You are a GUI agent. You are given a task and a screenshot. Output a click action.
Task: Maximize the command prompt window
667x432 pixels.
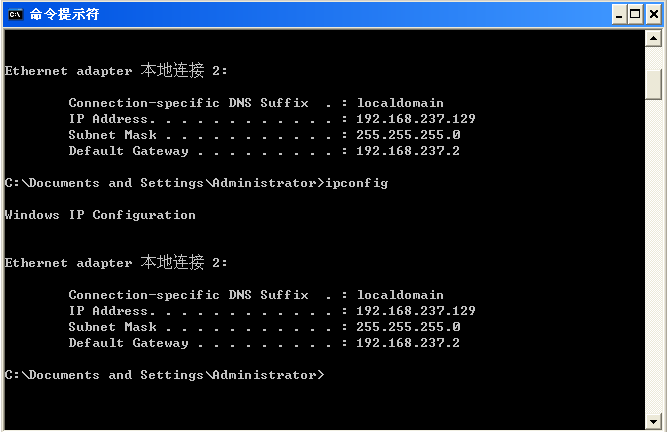635,14
